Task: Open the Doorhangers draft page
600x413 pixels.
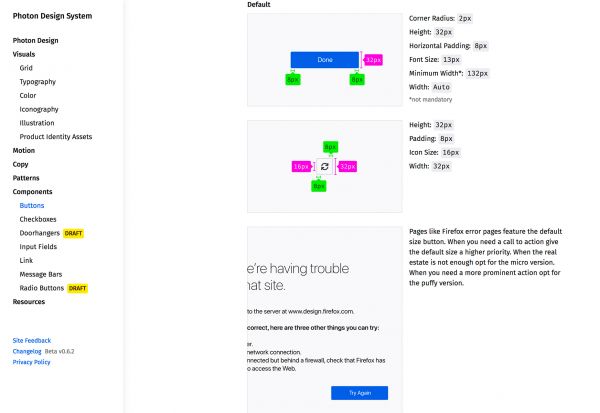Action: pos(40,233)
